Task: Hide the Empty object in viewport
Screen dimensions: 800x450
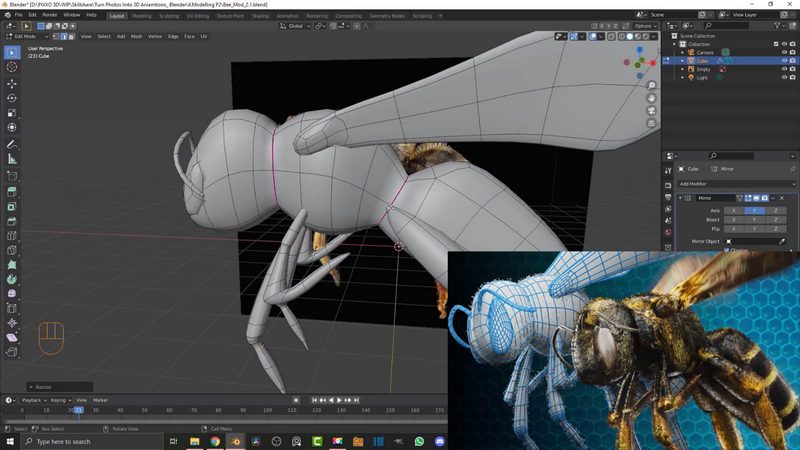Action: 784,69
